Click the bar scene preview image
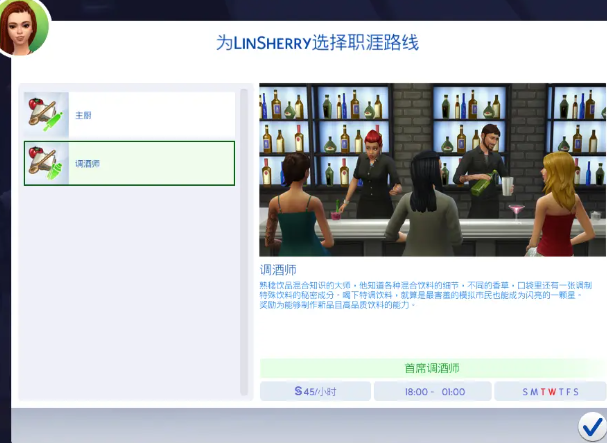This screenshot has height=443, width=607. [432, 170]
